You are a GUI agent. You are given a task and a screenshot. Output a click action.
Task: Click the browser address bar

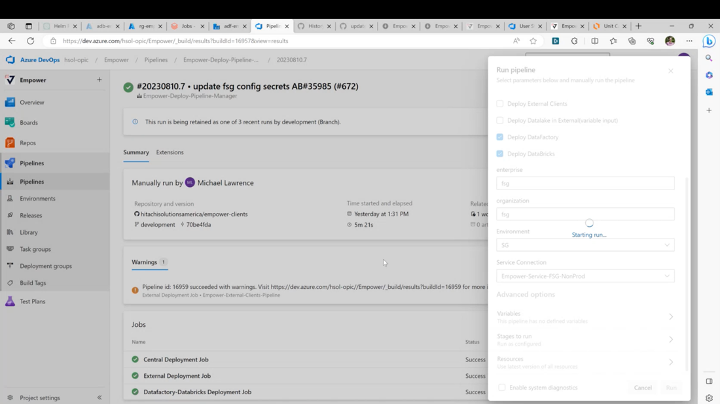[276, 41]
